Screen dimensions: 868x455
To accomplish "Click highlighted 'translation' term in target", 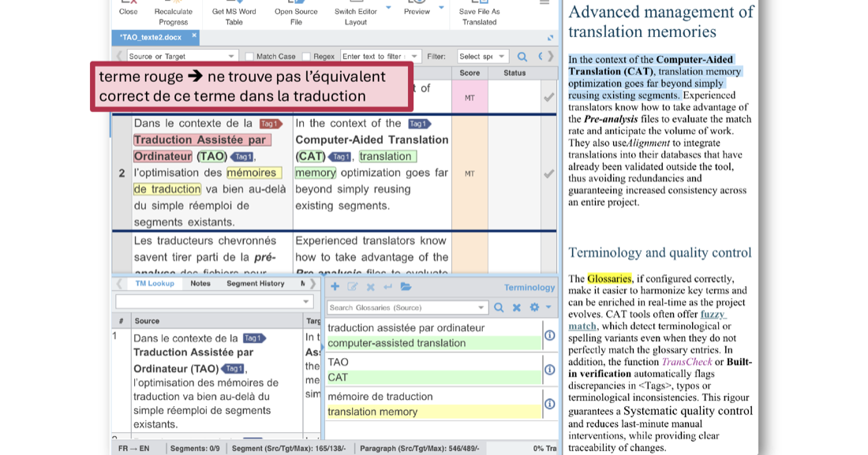I will point(387,156).
